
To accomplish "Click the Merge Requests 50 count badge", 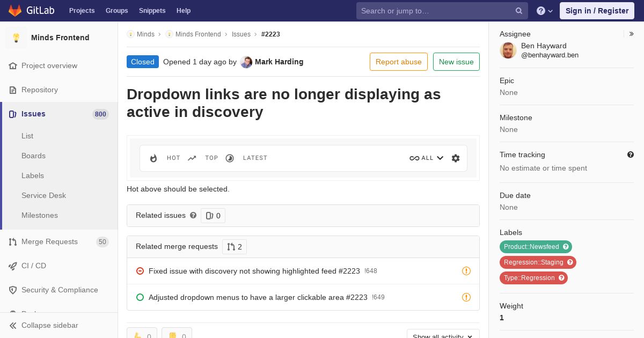I will coord(103,242).
